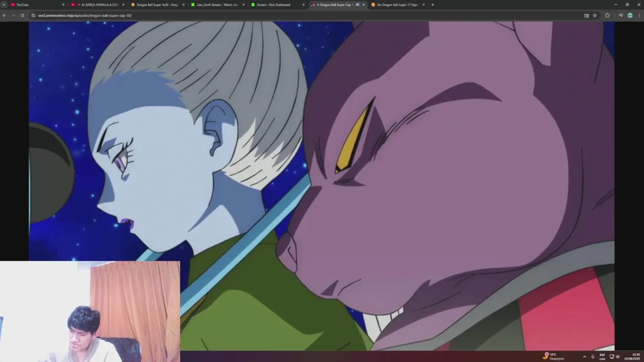Image resolution: width=644 pixels, height=362 pixels.
Task: Close the YouTube tab
Action: tap(63, 5)
